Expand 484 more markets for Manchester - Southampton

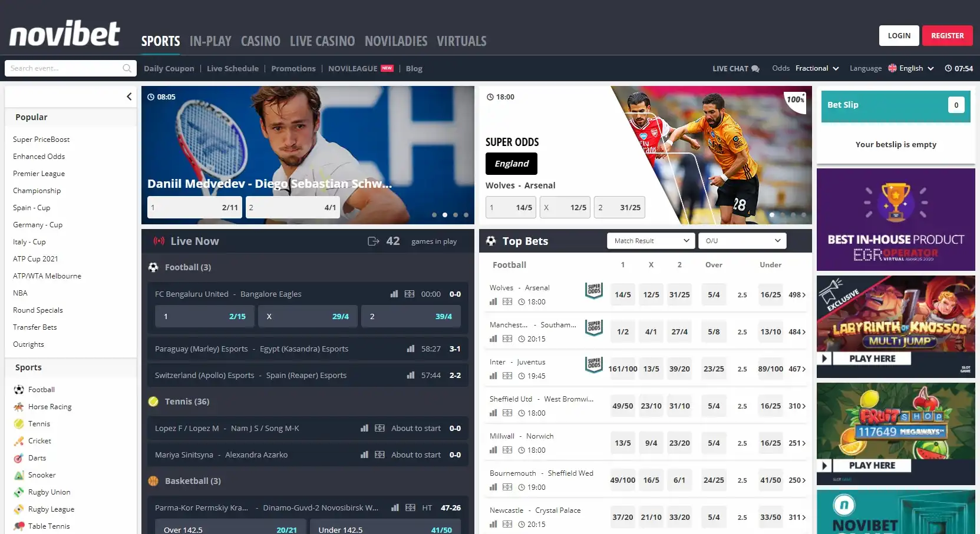point(797,332)
